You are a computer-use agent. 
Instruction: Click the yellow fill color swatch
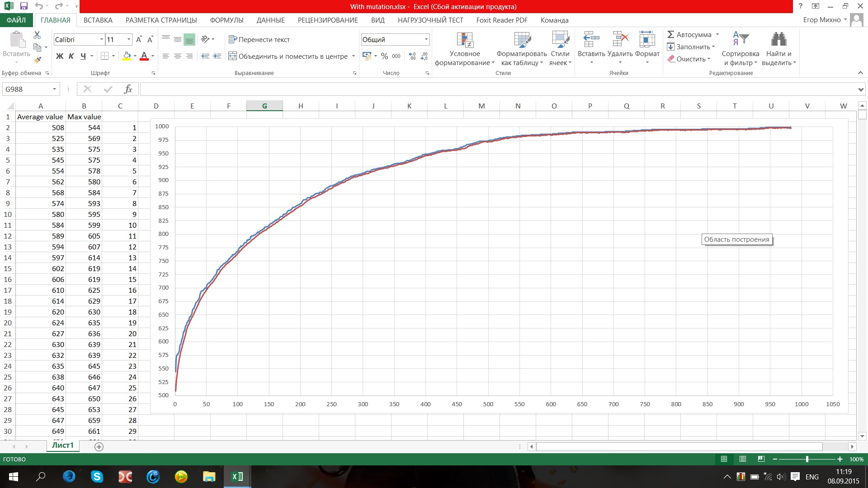click(127, 56)
